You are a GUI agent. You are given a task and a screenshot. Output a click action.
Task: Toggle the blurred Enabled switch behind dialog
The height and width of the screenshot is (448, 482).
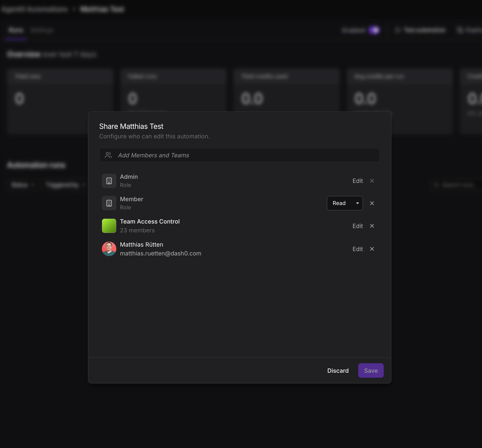coord(374,30)
